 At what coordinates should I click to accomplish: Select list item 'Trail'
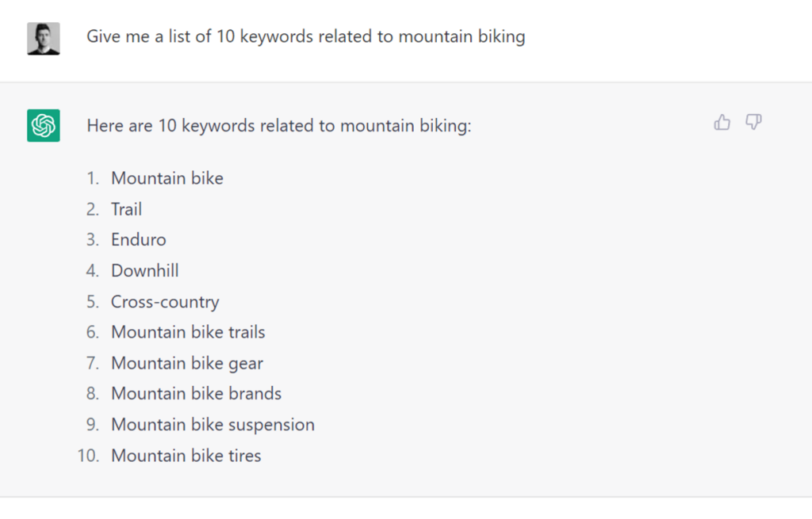click(126, 209)
